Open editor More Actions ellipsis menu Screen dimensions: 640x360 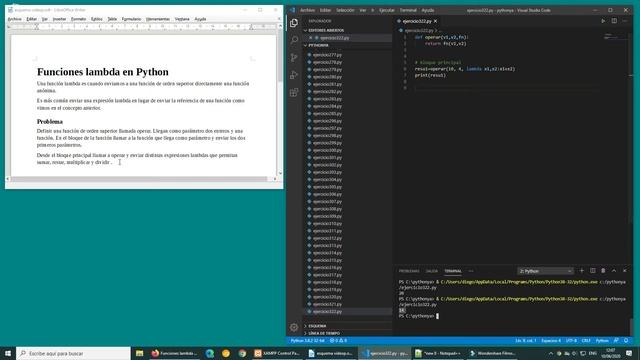click(x=625, y=21)
